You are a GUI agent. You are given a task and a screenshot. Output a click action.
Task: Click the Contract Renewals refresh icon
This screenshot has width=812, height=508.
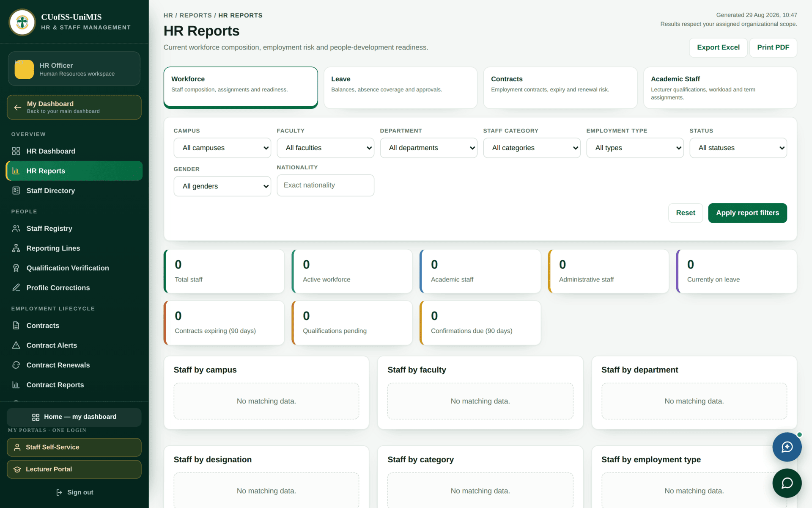pos(16,365)
